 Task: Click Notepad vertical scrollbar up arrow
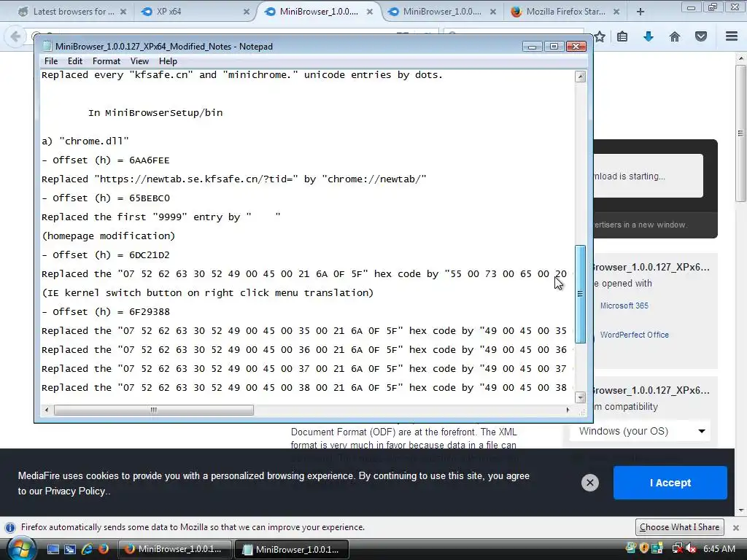tap(580, 76)
